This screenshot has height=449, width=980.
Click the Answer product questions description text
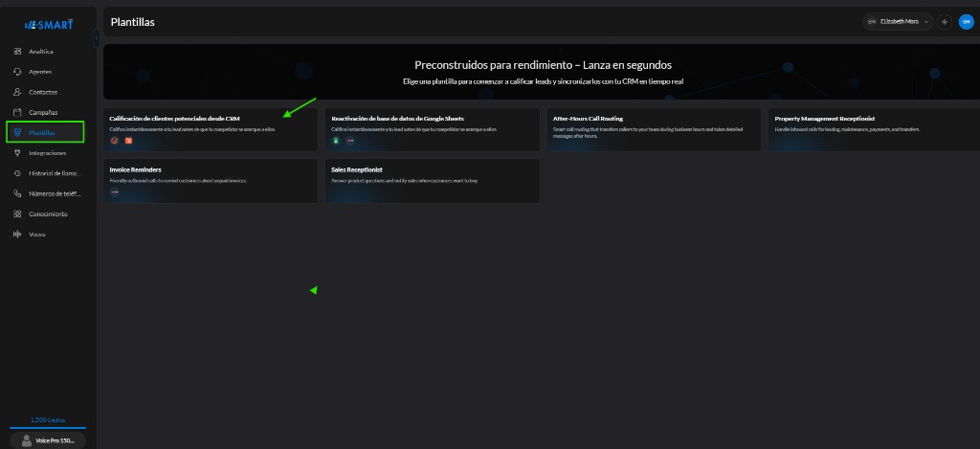coord(405,181)
